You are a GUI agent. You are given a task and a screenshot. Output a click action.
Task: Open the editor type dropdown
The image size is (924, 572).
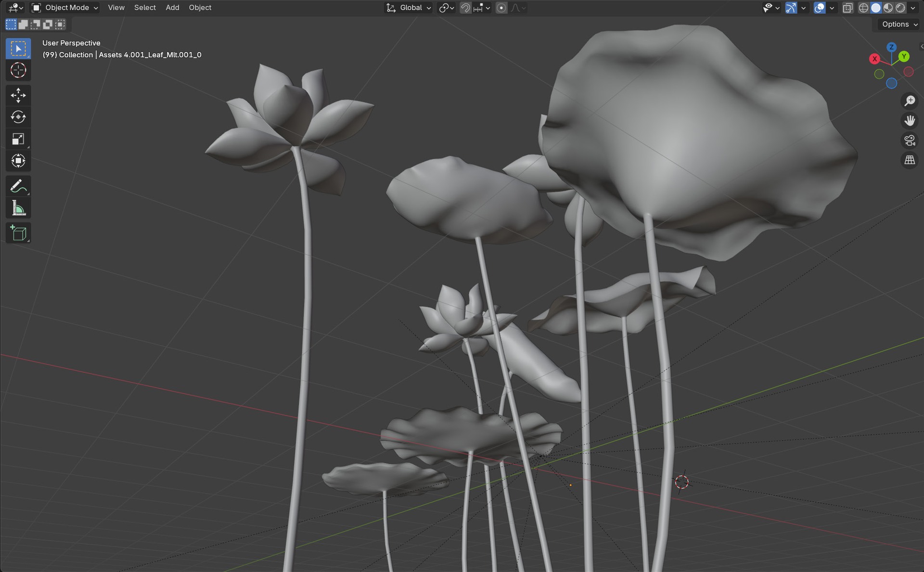tap(16, 8)
